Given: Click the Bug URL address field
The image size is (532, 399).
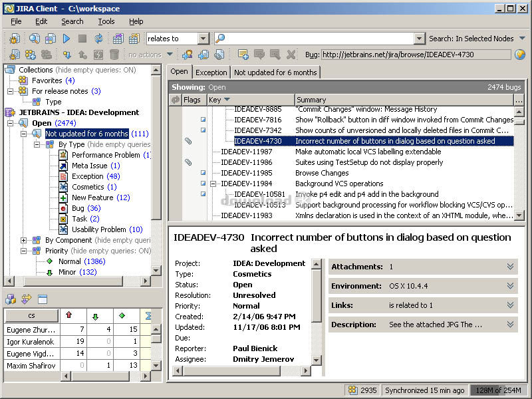Looking at the screenshot, I should pyautogui.click(x=416, y=55).
